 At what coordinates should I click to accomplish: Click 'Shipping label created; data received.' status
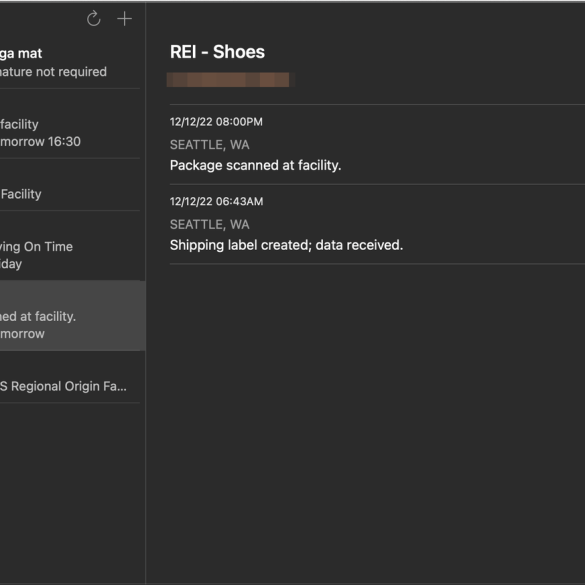pyautogui.click(x=287, y=245)
